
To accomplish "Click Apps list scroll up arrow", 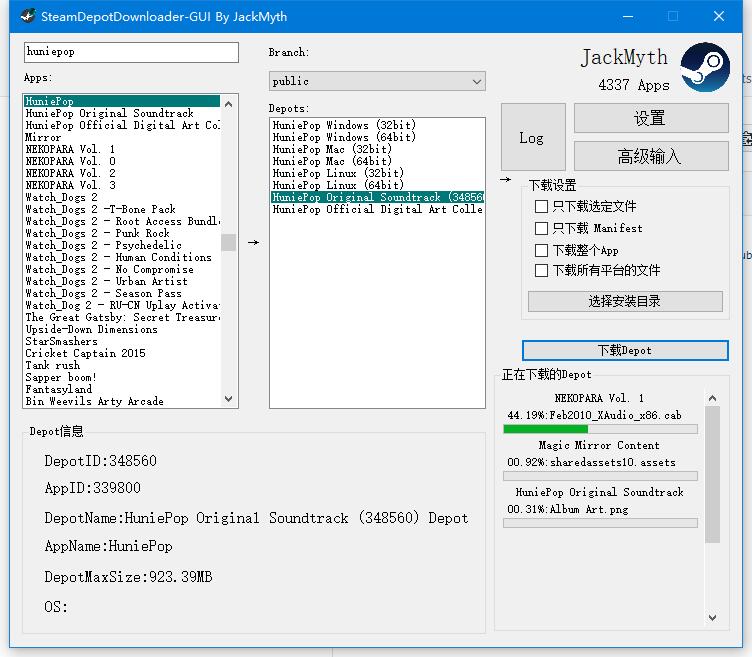I will point(229,104).
